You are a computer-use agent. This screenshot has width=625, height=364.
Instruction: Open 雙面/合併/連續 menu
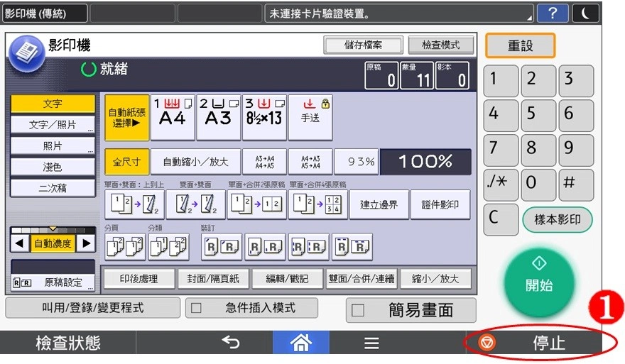pos(362,278)
